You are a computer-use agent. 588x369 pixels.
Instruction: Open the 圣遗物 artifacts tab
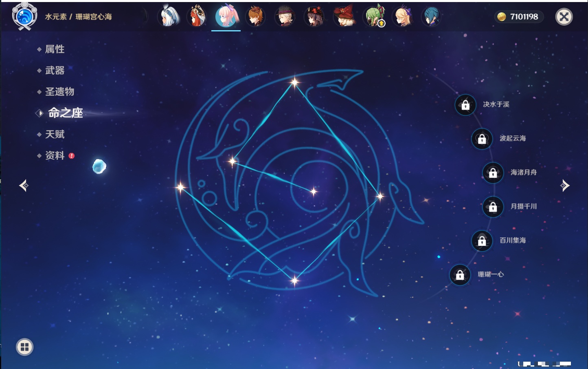[x=59, y=92]
